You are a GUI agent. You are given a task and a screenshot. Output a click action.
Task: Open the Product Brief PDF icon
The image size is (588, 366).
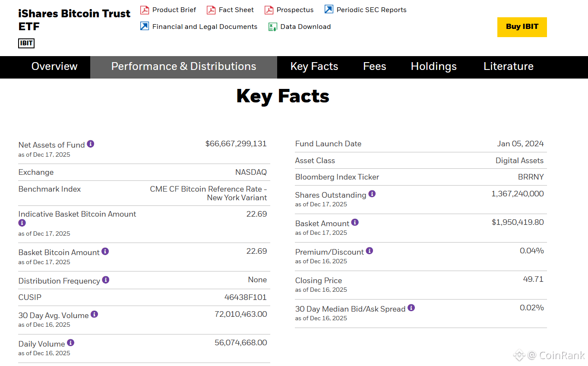[x=145, y=10]
